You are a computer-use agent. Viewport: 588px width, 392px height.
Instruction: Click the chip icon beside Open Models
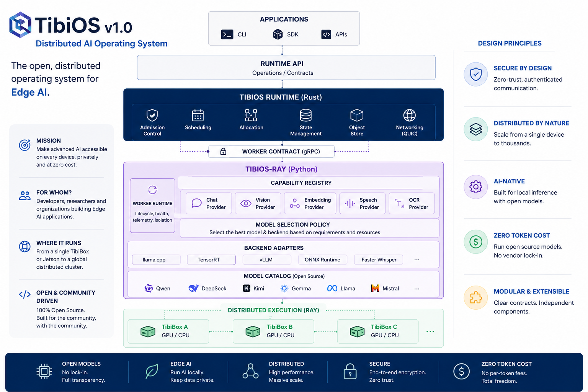pyautogui.click(x=44, y=371)
